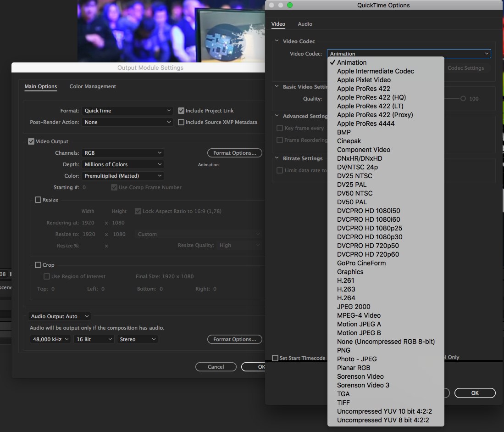Toggle Use Comp Frame Number checkbox
Screen dimensions: 504x432
coord(114,187)
